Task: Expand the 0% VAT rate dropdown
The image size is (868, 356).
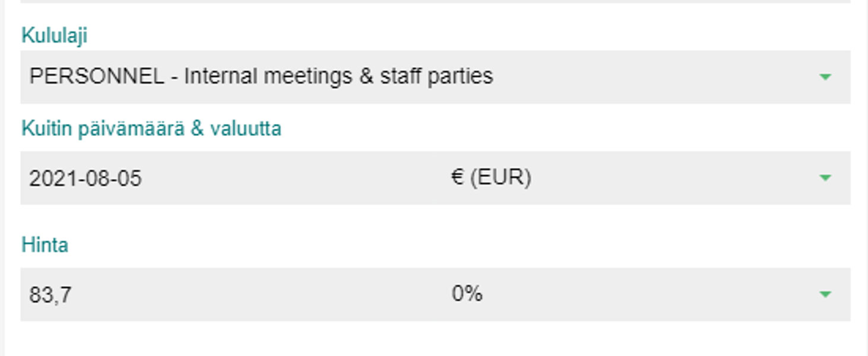Action: click(641, 294)
